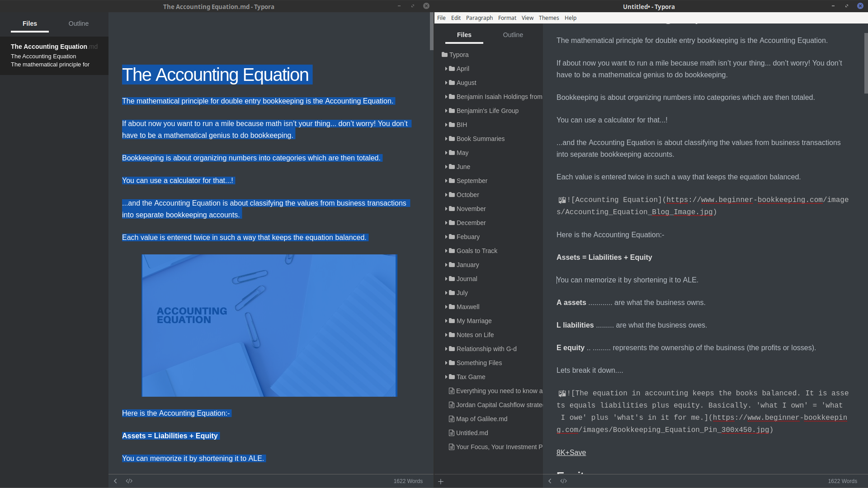Open the Themes menu
Image resolution: width=868 pixels, height=488 pixels.
point(548,18)
